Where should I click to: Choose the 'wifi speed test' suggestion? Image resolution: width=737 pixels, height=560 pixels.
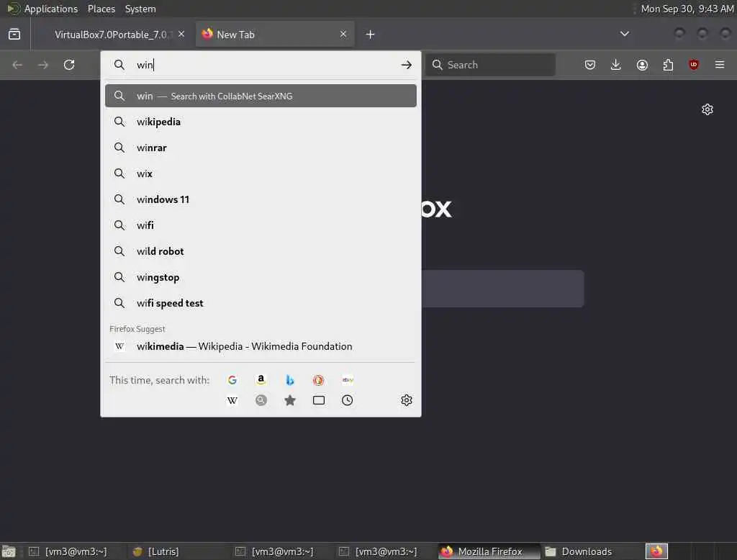coord(261,303)
